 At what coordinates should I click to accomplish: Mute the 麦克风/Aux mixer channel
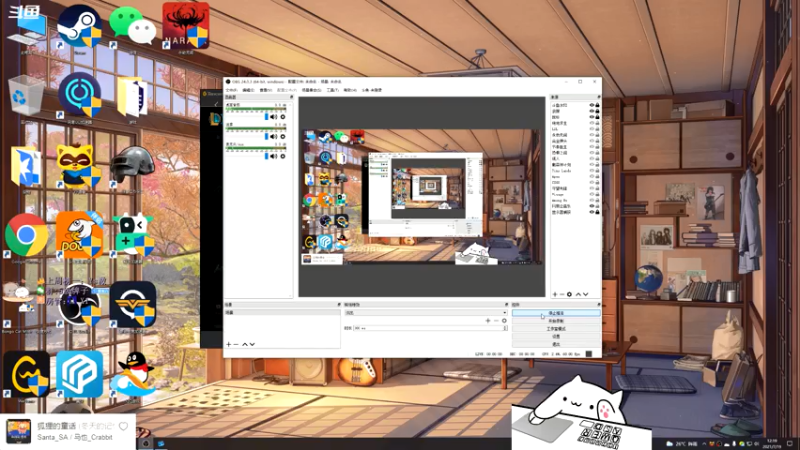(274, 156)
